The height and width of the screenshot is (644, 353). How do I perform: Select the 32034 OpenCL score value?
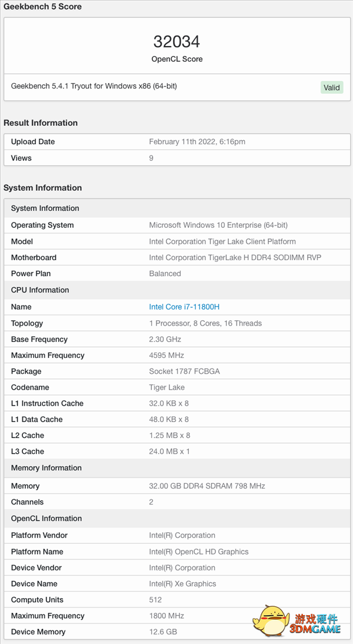coord(176,41)
